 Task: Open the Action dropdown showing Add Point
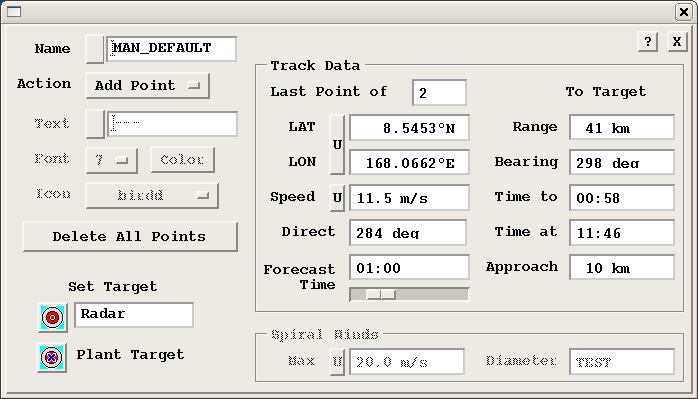(147, 86)
